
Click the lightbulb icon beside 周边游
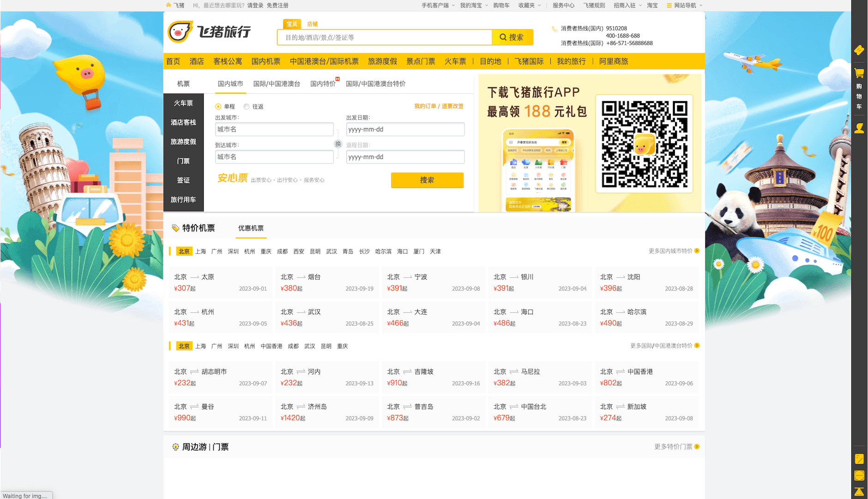coord(175,447)
